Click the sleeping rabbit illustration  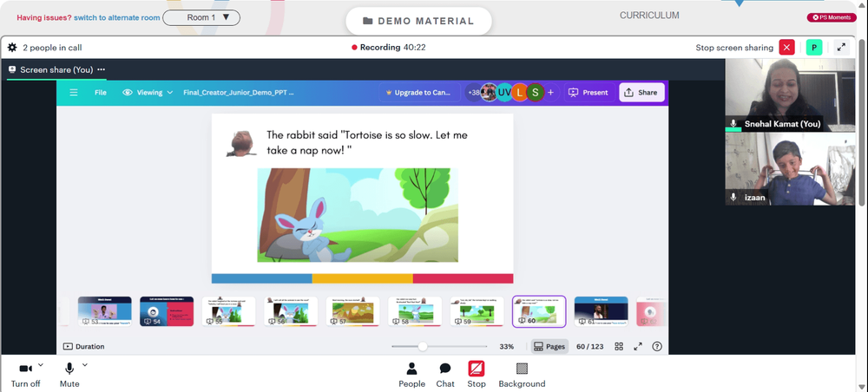[x=358, y=215]
